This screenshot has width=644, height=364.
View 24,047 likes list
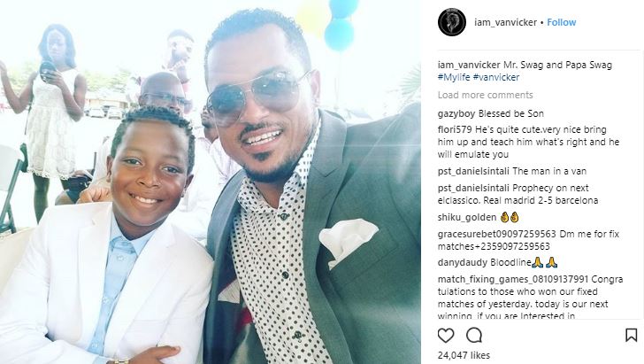pos(464,355)
